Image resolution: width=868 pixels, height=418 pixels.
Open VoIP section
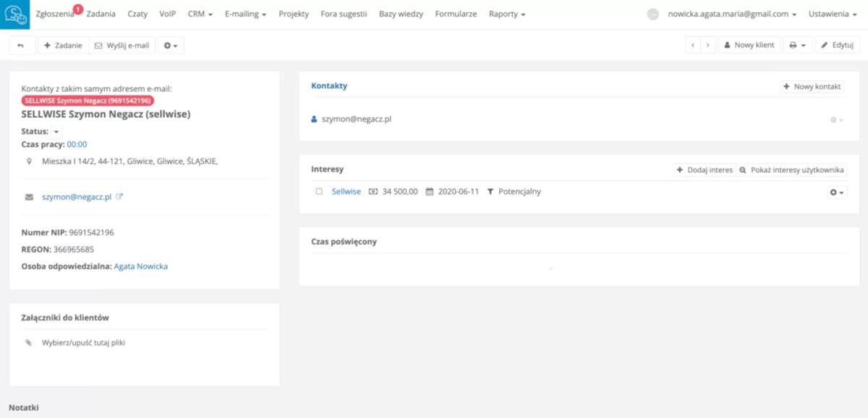click(x=168, y=14)
